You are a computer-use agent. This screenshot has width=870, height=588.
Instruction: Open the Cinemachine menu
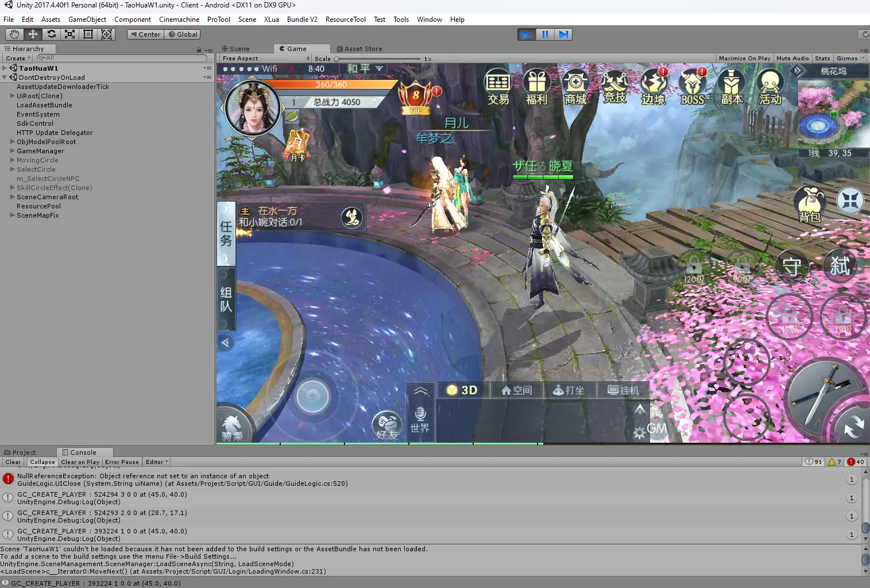pos(179,20)
